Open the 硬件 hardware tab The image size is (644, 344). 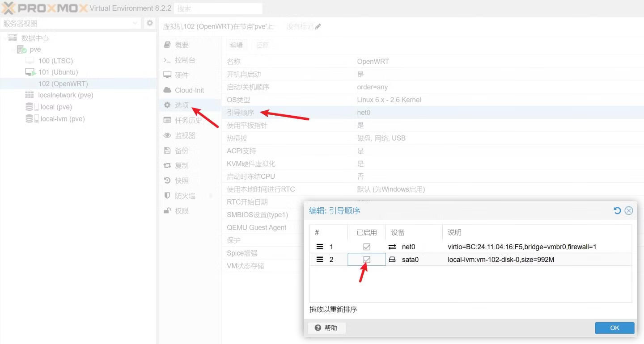tap(182, 75)
